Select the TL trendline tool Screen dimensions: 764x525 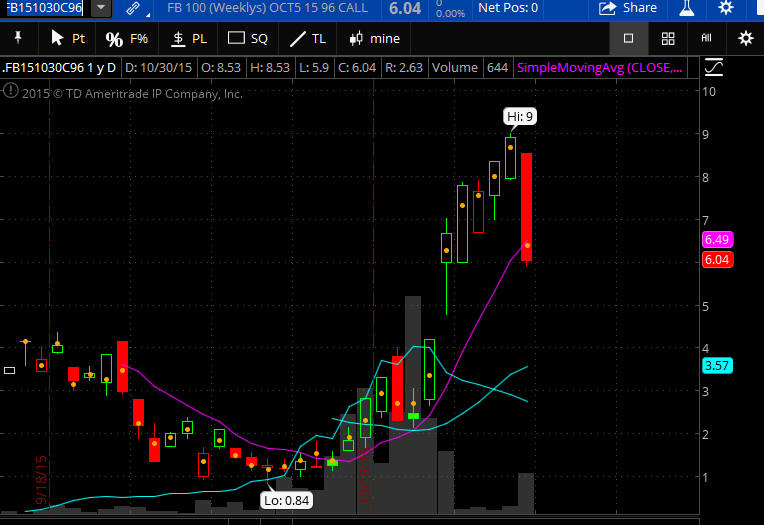307,39
